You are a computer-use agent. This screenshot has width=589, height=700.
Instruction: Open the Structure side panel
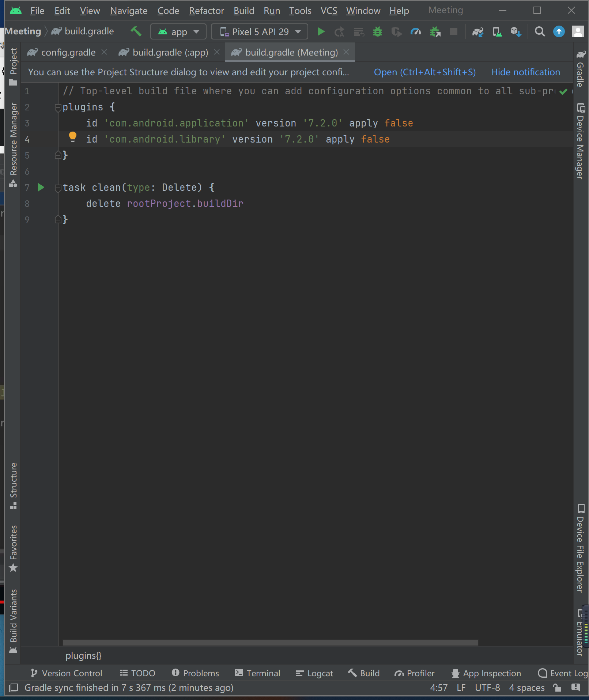point(13,485)
